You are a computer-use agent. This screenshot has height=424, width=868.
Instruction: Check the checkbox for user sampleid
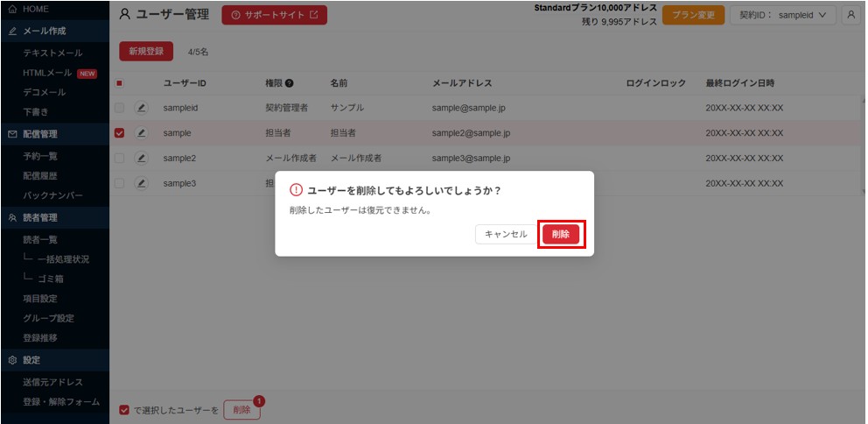coord(120,108)
